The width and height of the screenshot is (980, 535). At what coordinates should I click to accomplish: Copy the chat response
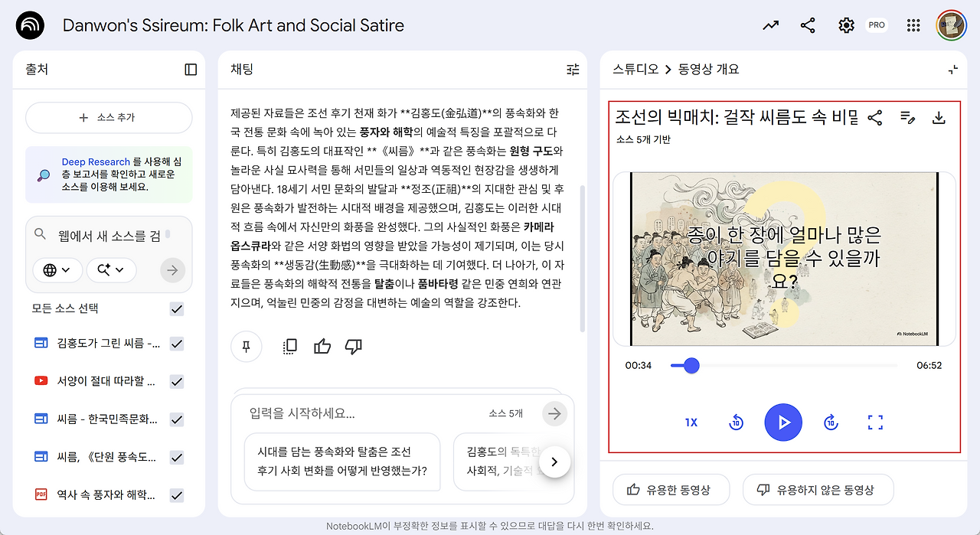[x=289, y=347]
